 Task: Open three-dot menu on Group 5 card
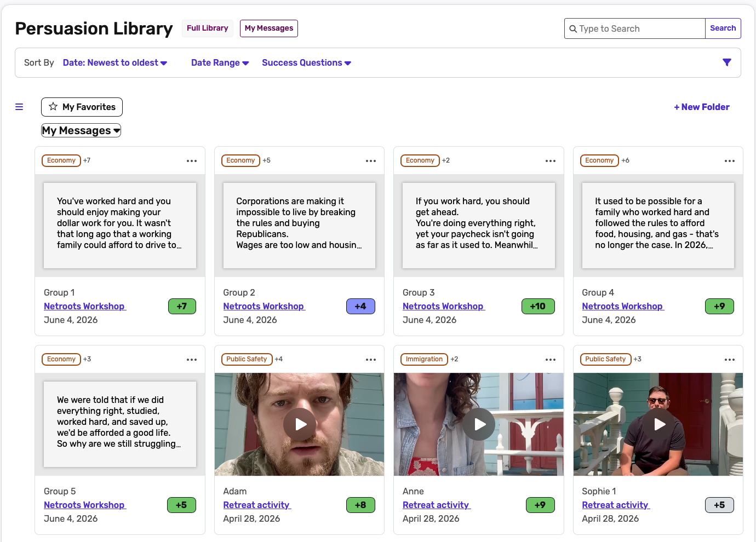(192, 360)
